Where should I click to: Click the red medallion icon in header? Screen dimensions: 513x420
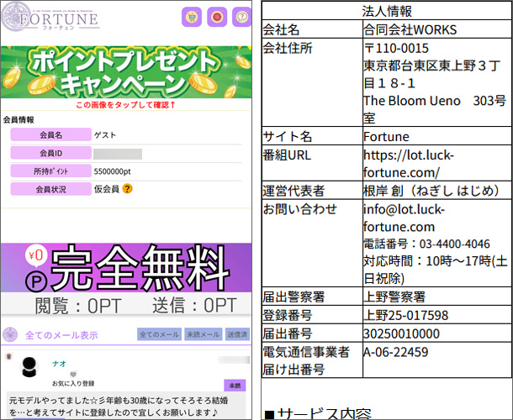coord(217,17)
